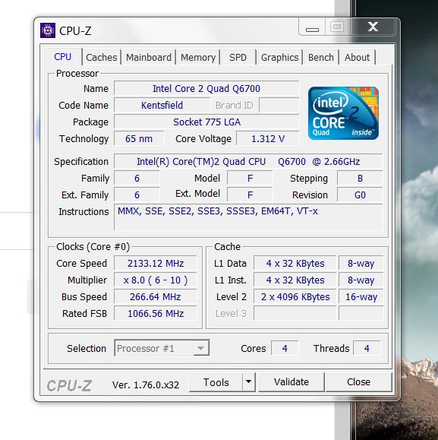Image resolution: width=438 pixels, height=440 pixels.
Task: Click the Threads count field
Action: [x=367, y=349]
